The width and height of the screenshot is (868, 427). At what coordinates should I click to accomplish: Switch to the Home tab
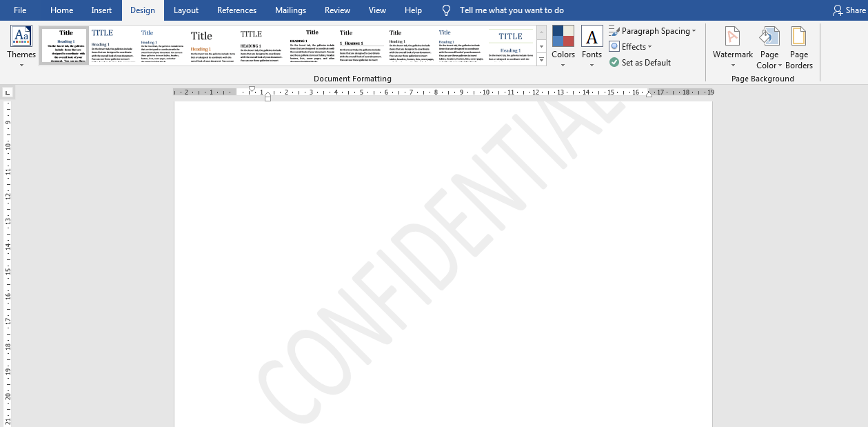click(61, 10)
